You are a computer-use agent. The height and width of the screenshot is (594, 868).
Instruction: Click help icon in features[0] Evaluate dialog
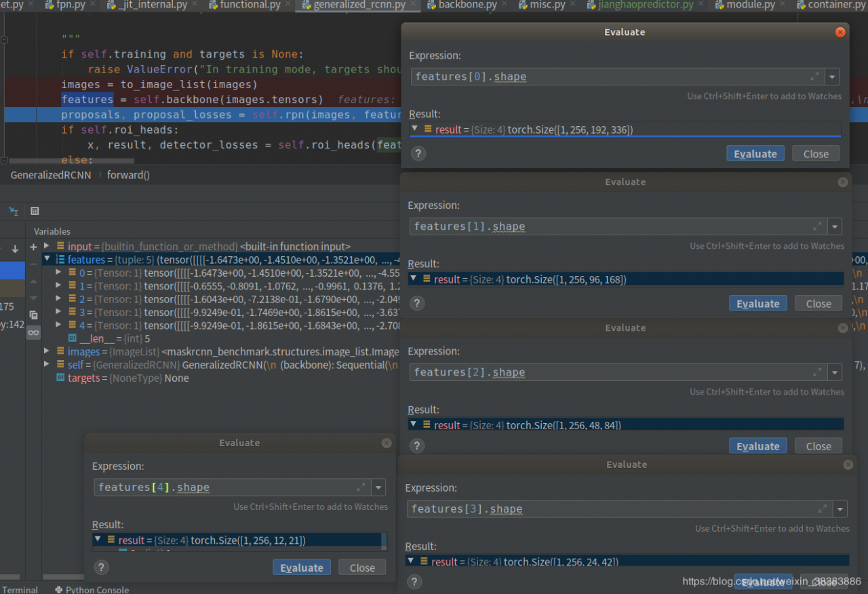coord(418,153)
